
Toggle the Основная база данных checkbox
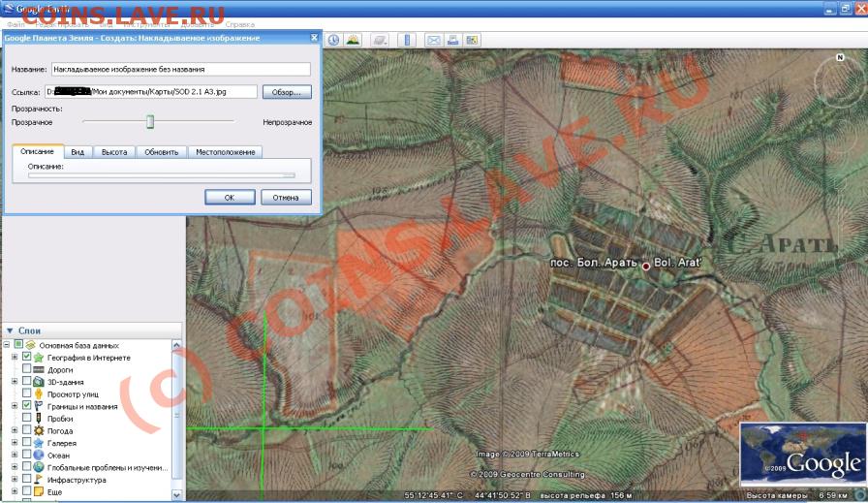pos(18,345)
